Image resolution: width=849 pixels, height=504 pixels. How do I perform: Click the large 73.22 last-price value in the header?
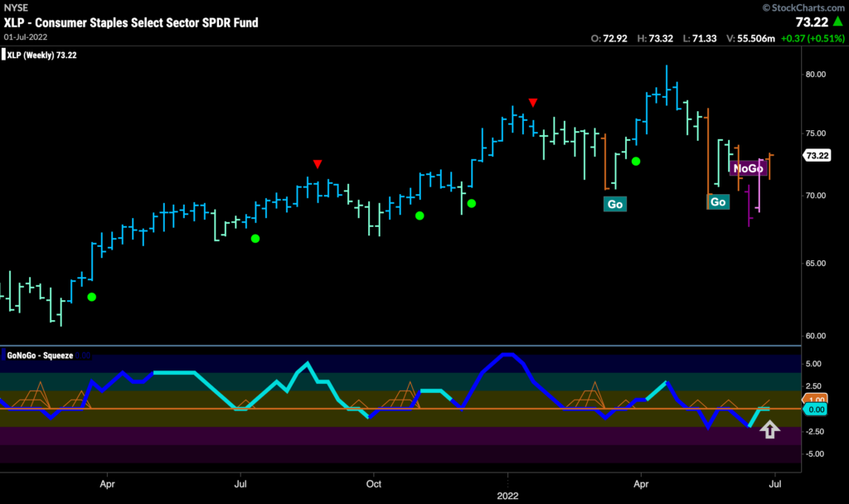[x=812, y=22]
